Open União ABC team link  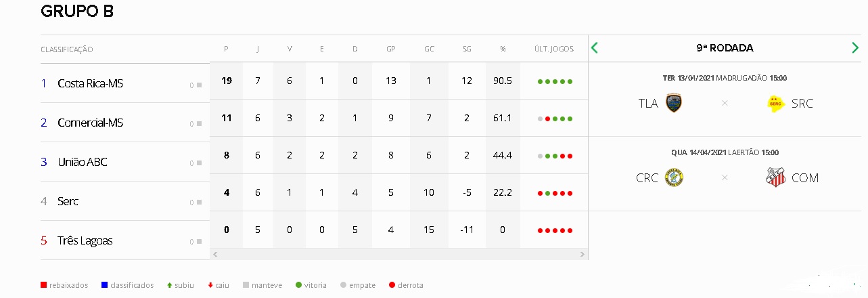pos(83,162)
